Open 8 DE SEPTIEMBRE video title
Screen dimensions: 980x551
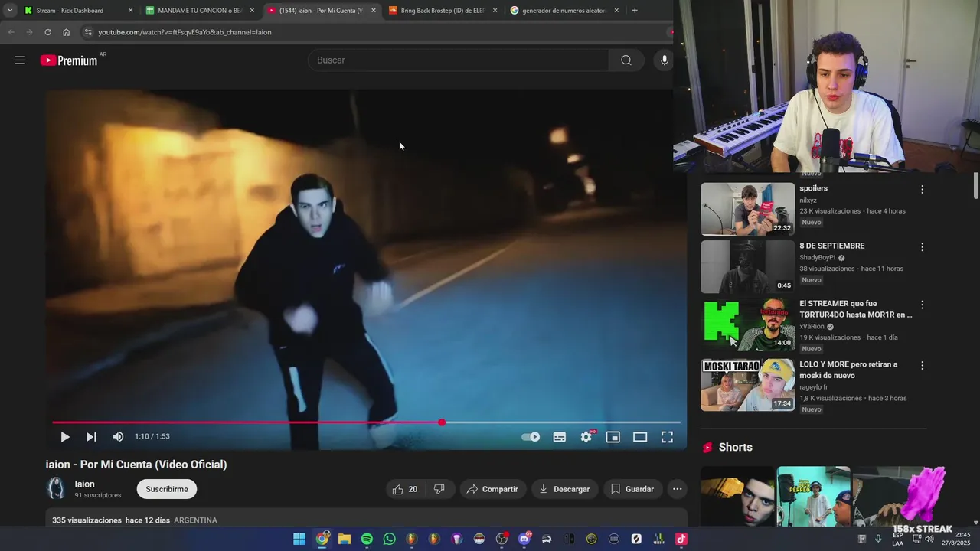coord(832,246)
